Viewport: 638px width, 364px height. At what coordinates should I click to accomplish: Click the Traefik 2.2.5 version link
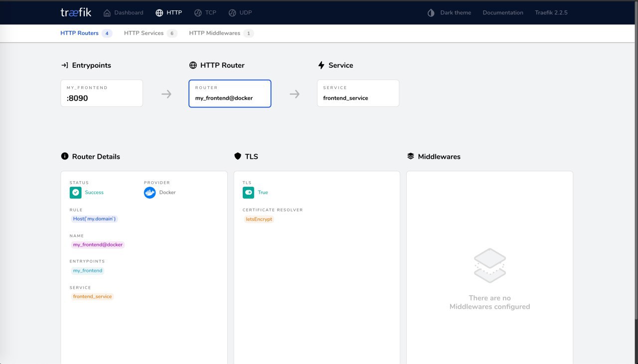[551, 13]
